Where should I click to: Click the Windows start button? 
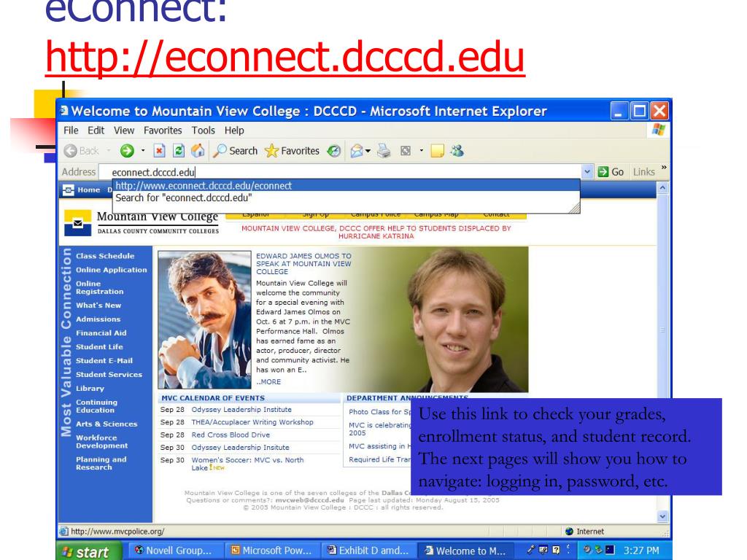tap(90, 551)
